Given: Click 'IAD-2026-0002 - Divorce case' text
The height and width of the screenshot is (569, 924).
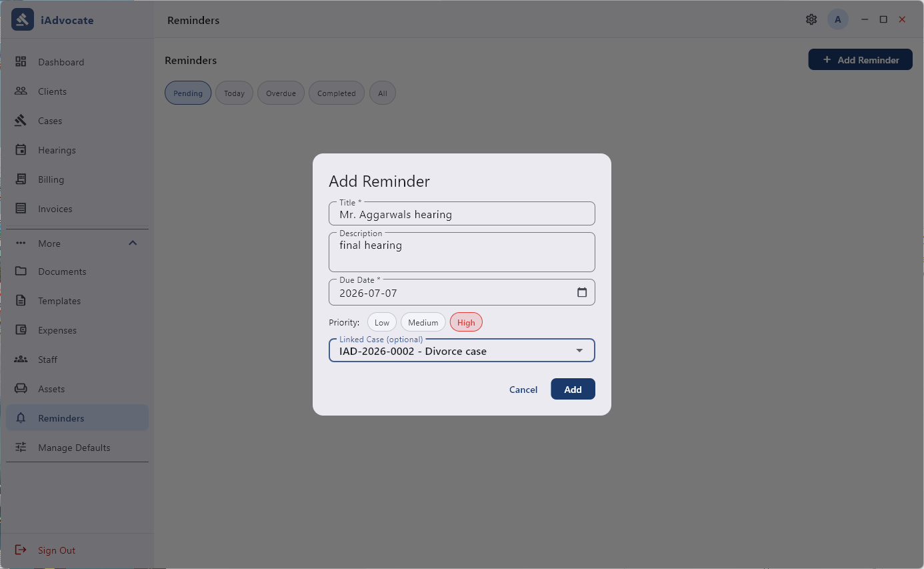Looking at the screenshot, I should click(x=413, y=351).
